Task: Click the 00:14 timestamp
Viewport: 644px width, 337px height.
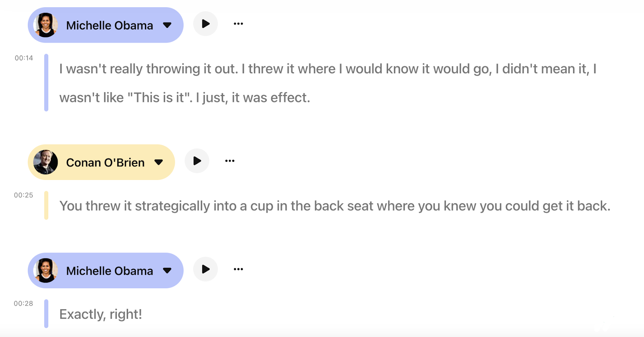Action: click(x=24, y=58)
